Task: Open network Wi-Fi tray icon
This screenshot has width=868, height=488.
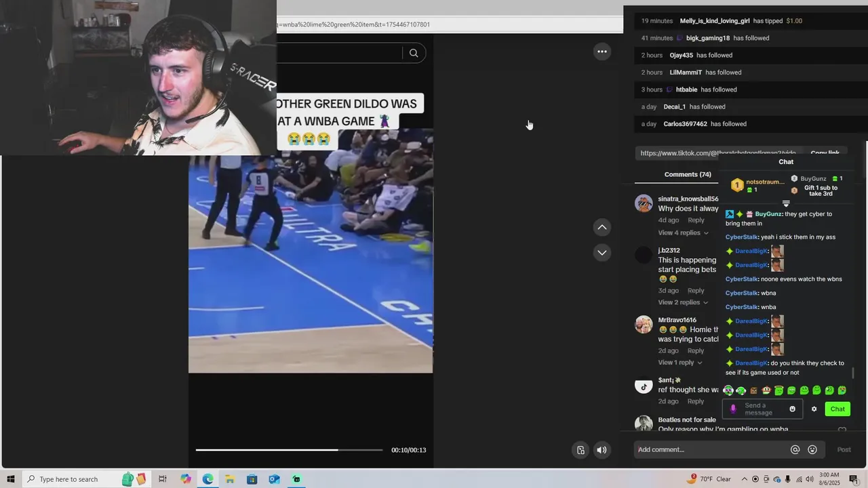Action: click(799, 479)
